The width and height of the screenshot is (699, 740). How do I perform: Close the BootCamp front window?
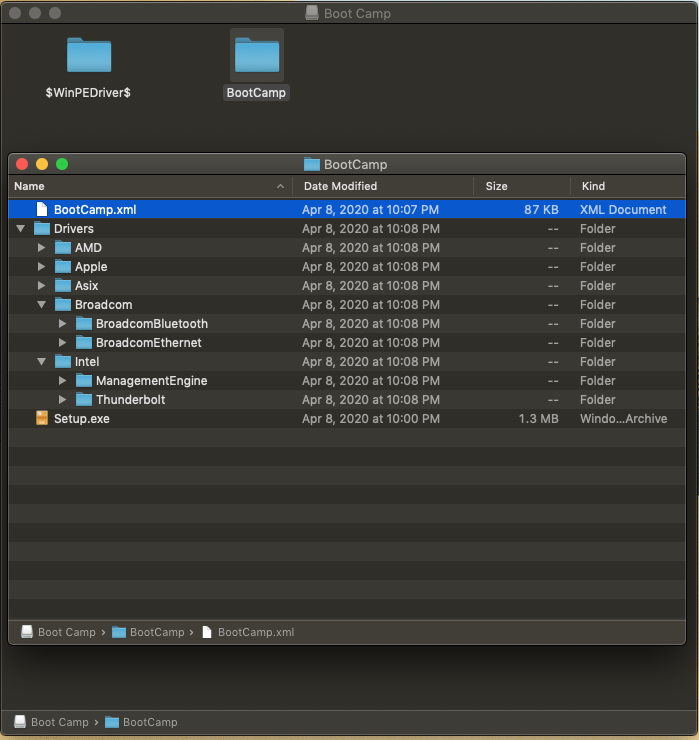coord(22,164)
